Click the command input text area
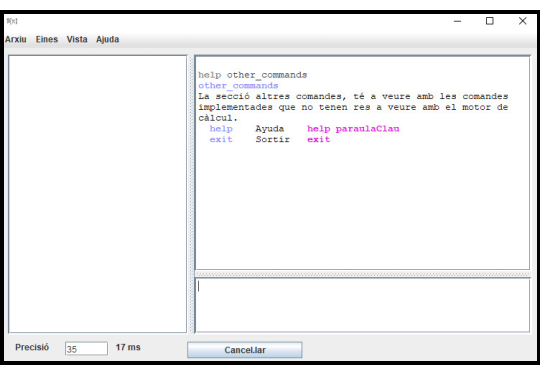The image size is (540, 374). [x=362, y=305]
